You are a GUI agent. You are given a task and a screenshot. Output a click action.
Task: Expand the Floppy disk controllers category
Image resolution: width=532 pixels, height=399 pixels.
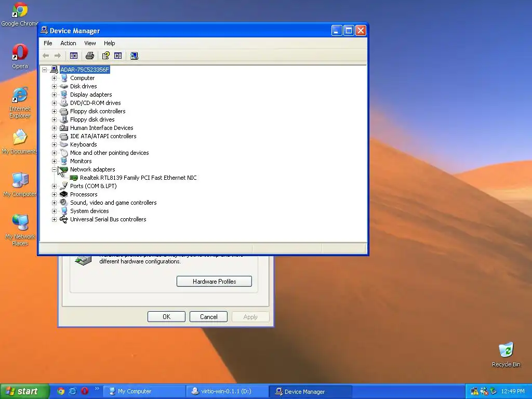(54, 111)
